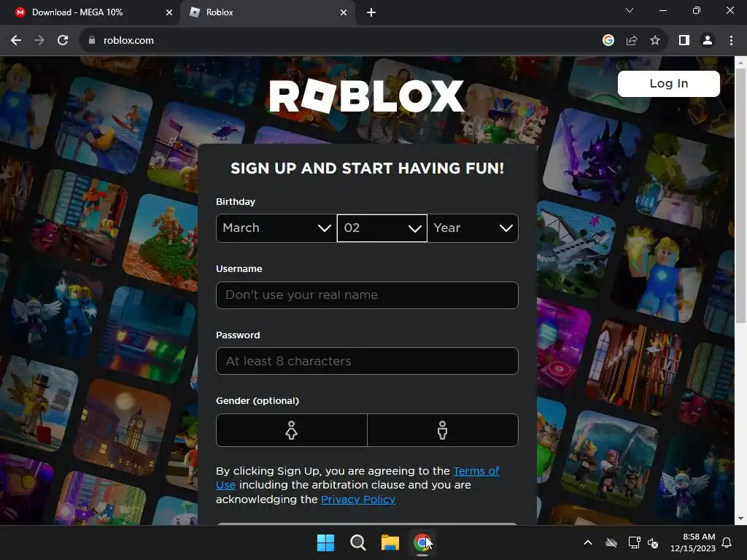This screenshot has height=560, width=747.
Task: Share this page icon
Action: (632, 41)
